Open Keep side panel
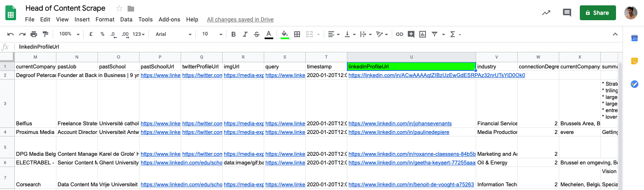This screenshot has height=190, width=644. click(634, 61)
